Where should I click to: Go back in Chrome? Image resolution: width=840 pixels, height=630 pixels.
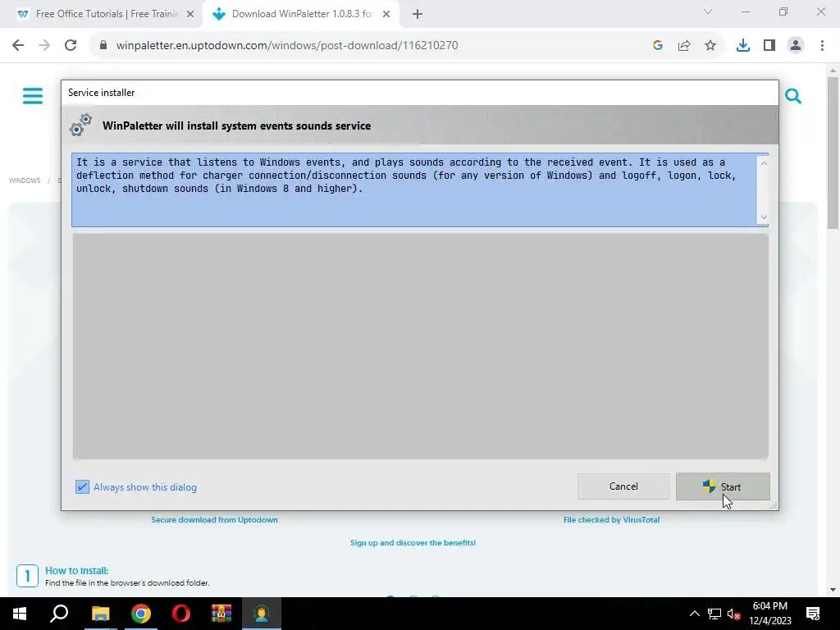[x=18, y=45]
